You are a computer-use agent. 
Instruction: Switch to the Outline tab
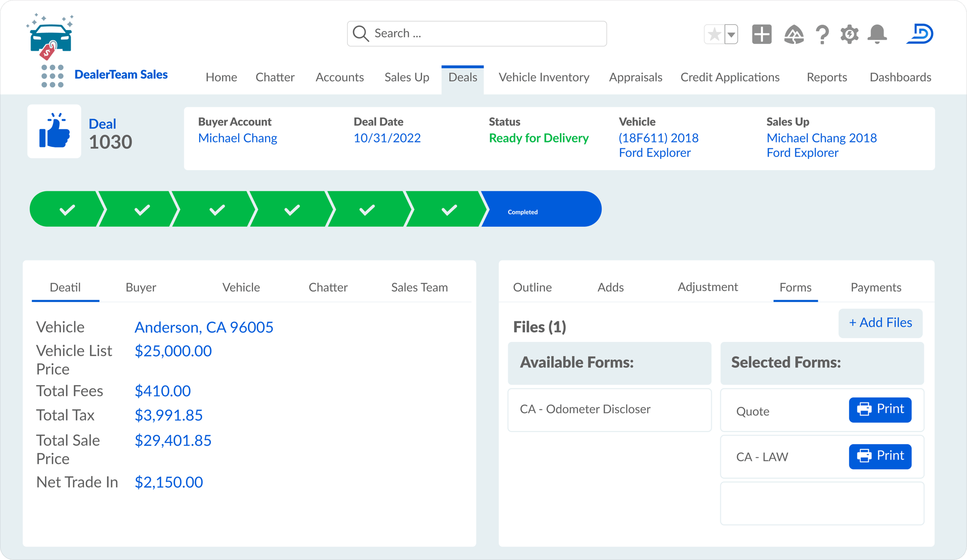pos(532,287)
